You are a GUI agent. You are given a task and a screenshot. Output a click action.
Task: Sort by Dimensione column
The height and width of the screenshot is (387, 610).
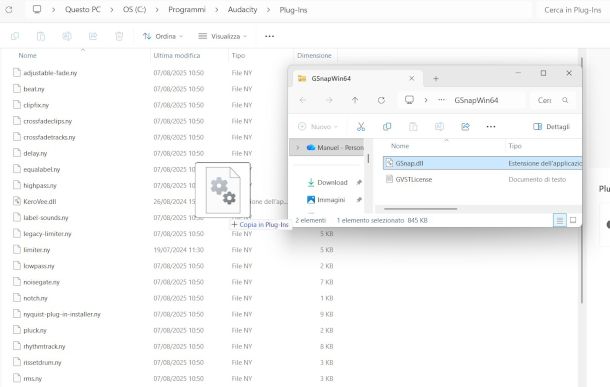pos(314,56)
